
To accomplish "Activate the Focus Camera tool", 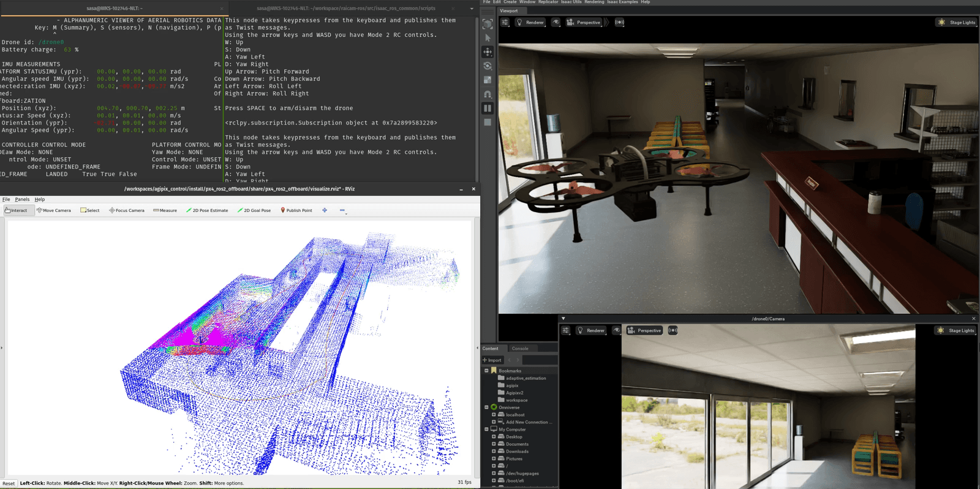I will [127, 210].
